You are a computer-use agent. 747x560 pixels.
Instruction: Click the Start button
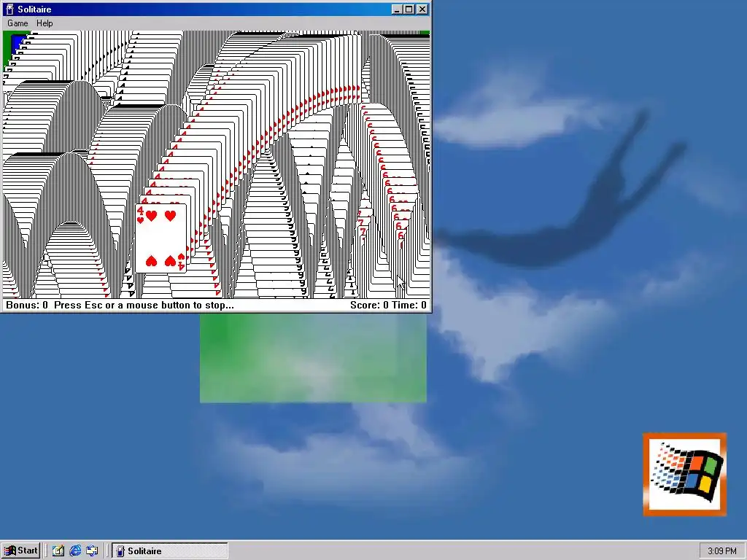click(x=21, y=551)
